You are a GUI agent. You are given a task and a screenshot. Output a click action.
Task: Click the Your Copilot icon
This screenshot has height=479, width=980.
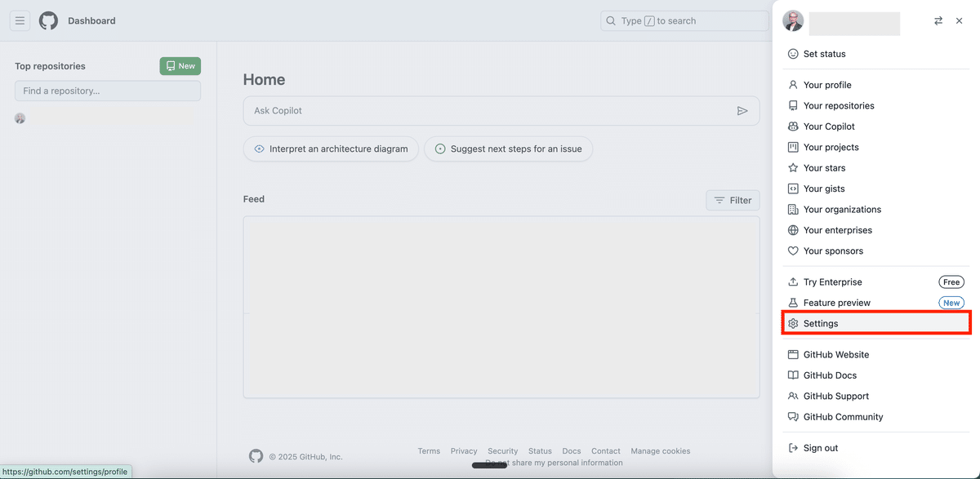pos(793,126)
